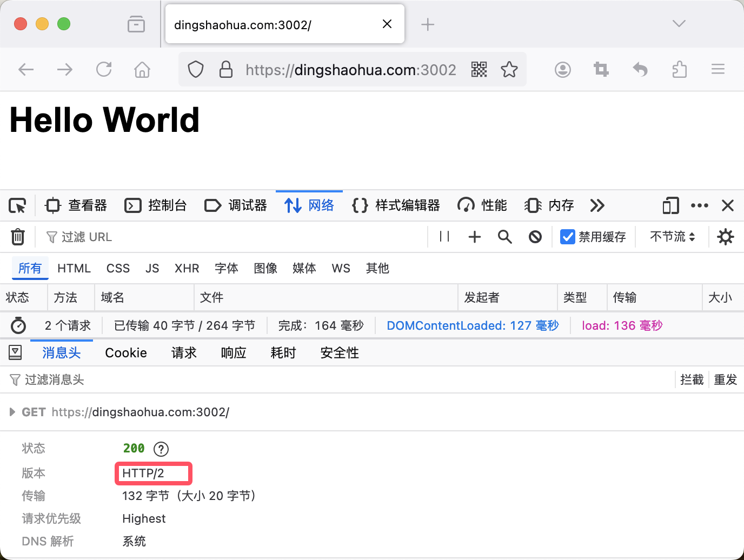The height and width of the screenshot is (560, 744).
Task: Bookmark this page with the star icon
Action: pyautogui.click(x=509, y=69)
